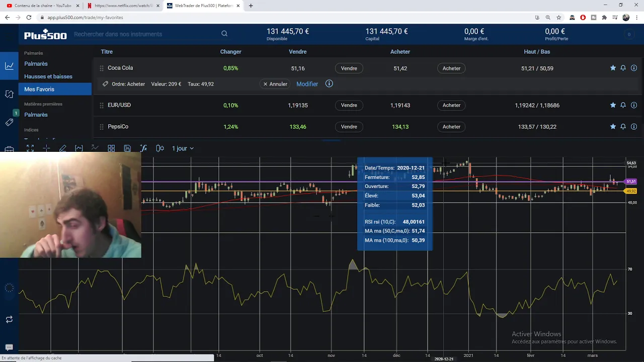The width and height of the screenshot is (644, 362).
Task: Open PepsiCo instrument info icon
Action: pos(634,127)
